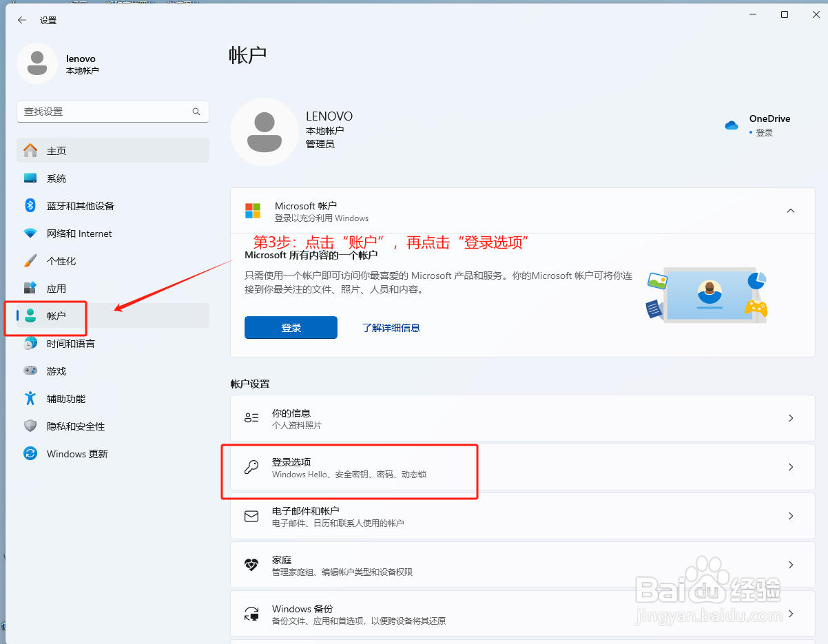Navigate to 时间和语言 in the sidebar
The image size is (828, 644).
pyautogui.click(x=68, y=343)
